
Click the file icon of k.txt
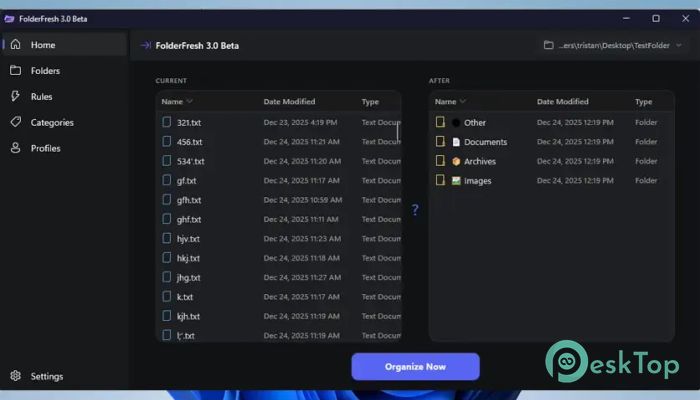(167, 296)
